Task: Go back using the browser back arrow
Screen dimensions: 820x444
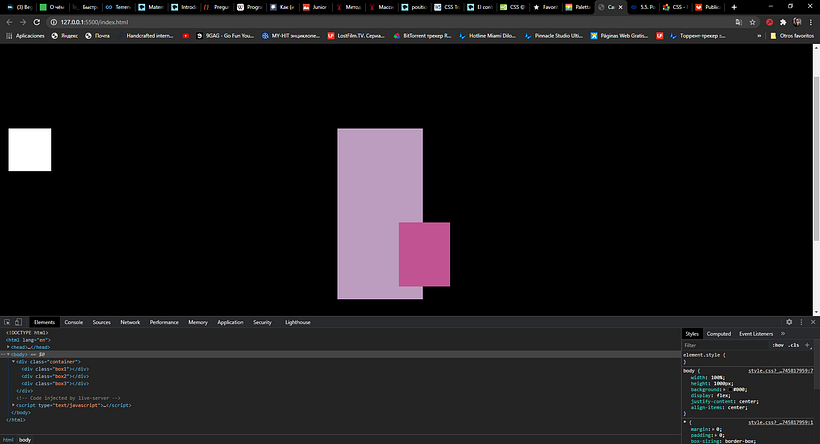Action: pos(9,22)
